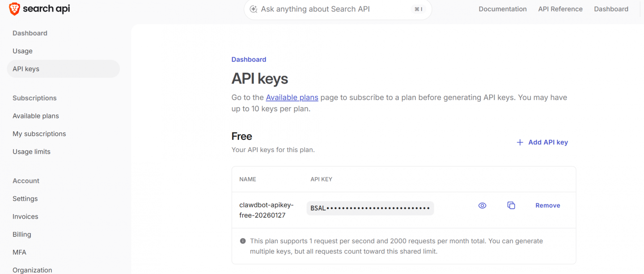Remove the clawdbot API key
The height and width of the screenshot is (274, 644).
click(547, 206)
